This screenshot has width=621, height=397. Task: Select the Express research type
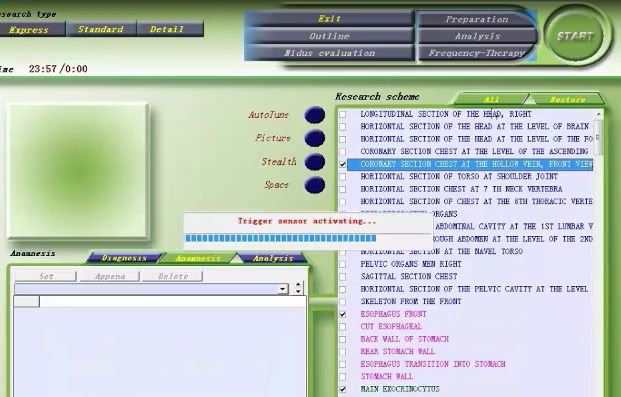(x=29, y=29)
